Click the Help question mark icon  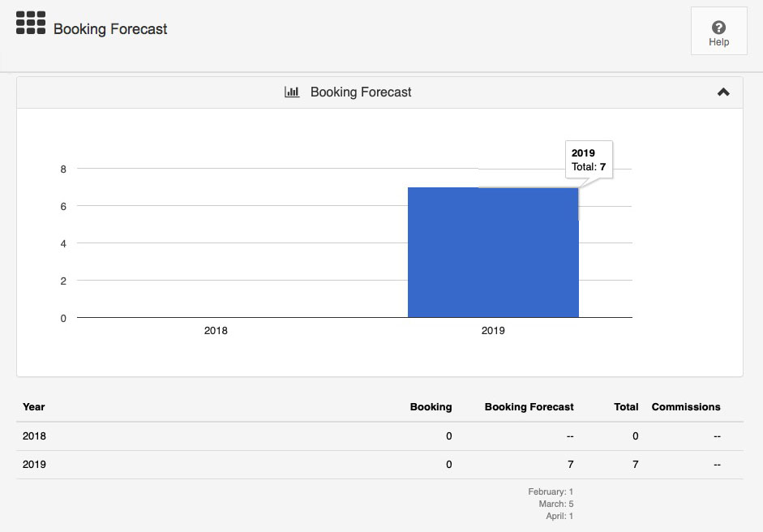(x=718, y=28)
